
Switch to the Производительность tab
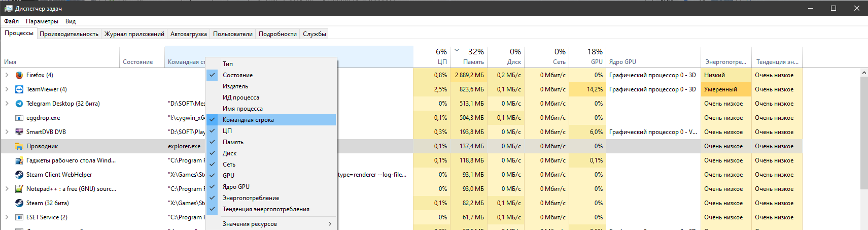pos(69,34)
